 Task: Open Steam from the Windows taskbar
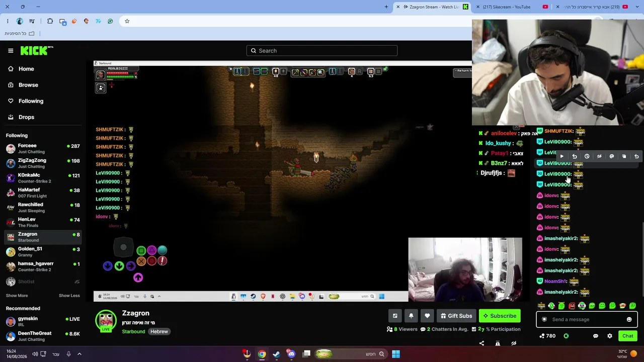coord(276,354)
